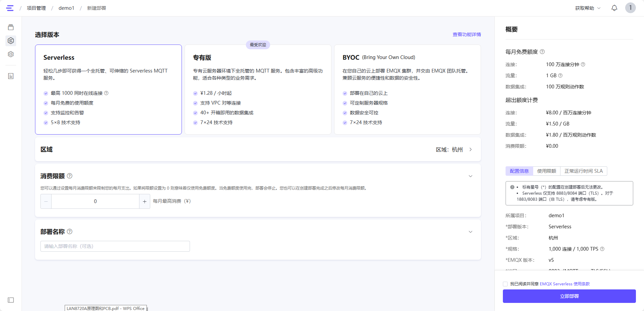Click 每月免费的使用额度 feature text

(72, 103)
